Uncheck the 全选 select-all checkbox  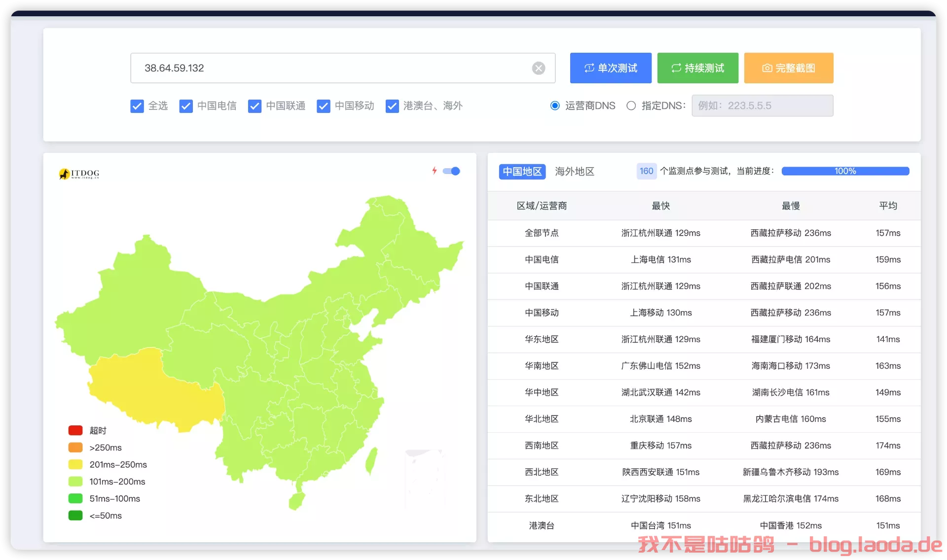137,106
